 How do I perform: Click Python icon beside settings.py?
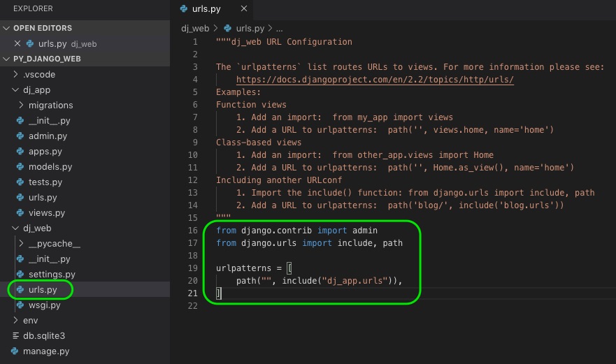pyautogui.click(x=20, y=274)
